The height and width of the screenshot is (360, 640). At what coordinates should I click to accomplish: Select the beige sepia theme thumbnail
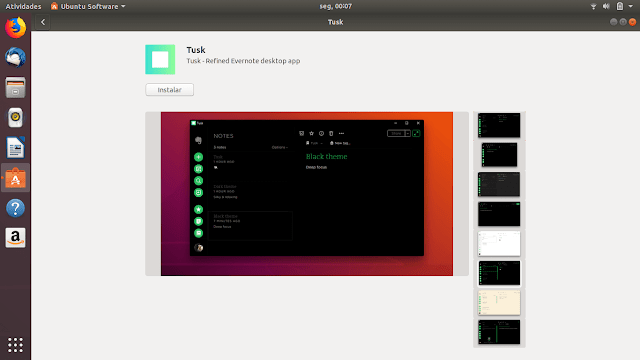499,302
